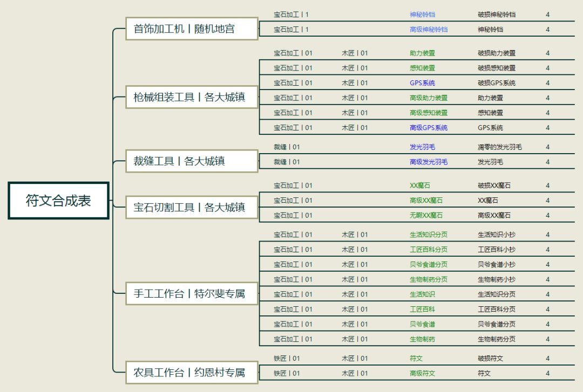Select the 符文合成表 root node
This screenshot has width=583, height=392.
point(58,201)
